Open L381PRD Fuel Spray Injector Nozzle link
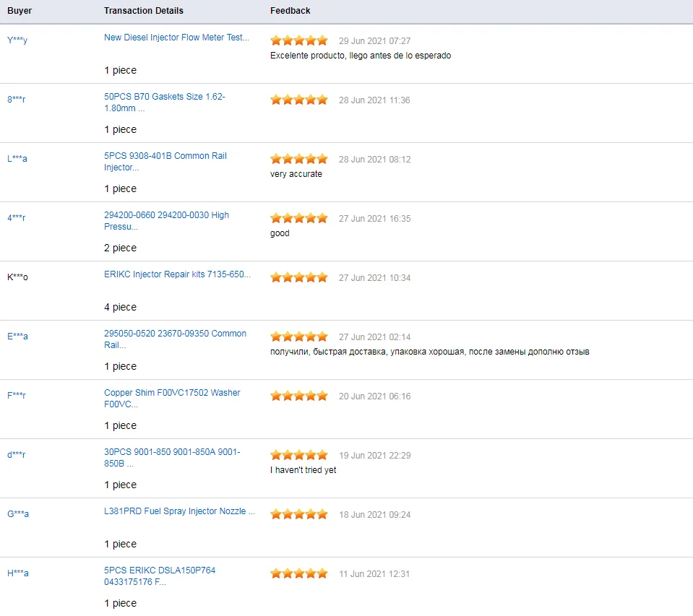The image size is (693, 616). (179, 511)
